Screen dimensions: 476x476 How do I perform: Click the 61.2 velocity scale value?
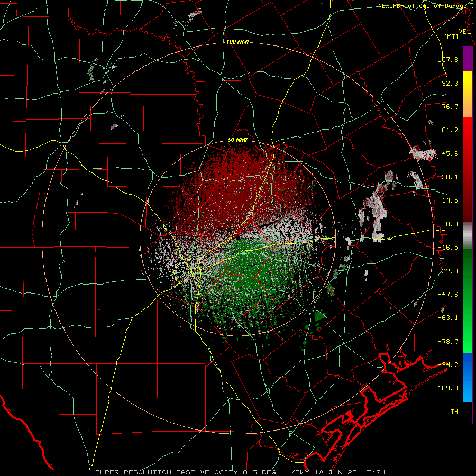(450, 130)
